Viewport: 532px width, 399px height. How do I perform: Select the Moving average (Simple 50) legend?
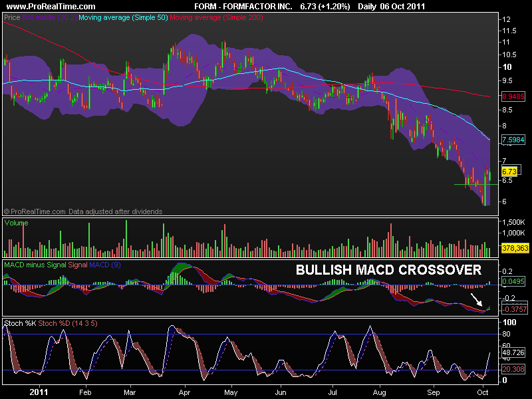click(x=123, y=17)
